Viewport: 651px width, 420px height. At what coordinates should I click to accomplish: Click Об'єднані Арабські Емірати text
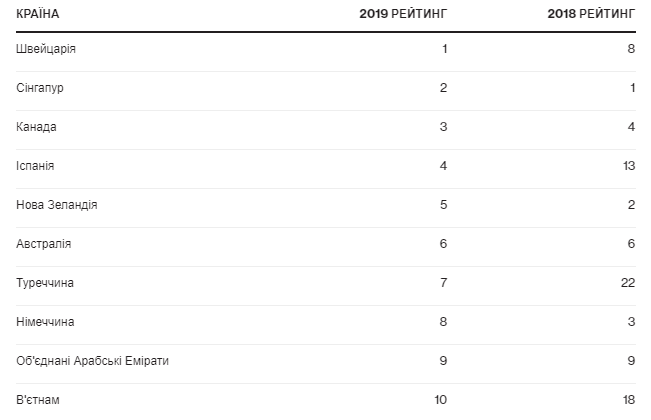click(94, 361)
